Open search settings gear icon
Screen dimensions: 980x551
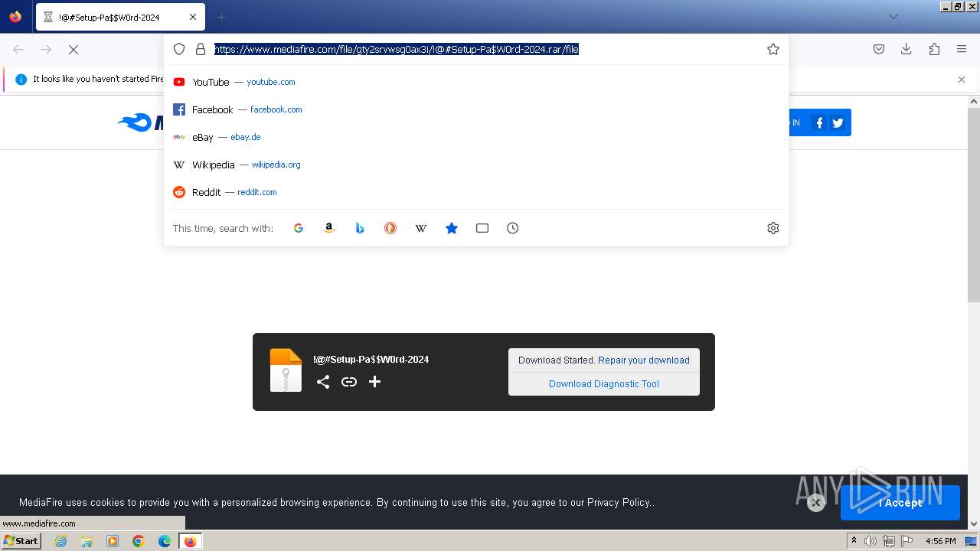(773, 228)
